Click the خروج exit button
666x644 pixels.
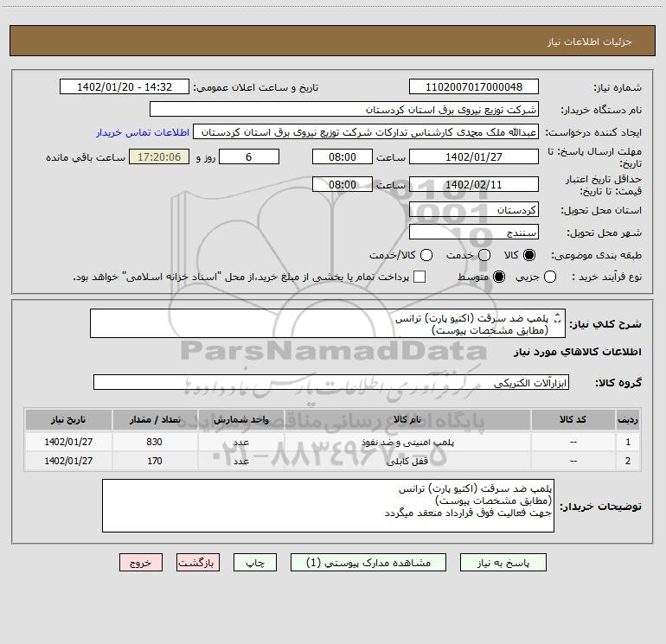pyautogui.click(x=141, y=563)
